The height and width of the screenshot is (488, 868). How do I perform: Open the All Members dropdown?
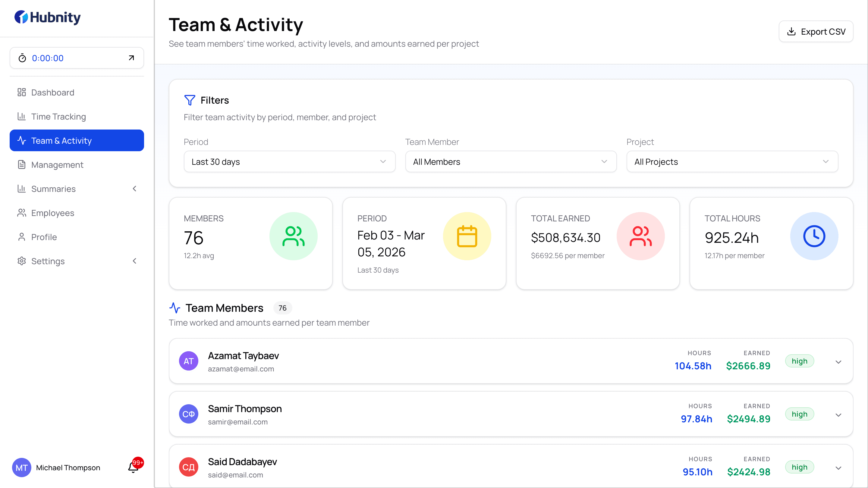click(x=511, y=162)
